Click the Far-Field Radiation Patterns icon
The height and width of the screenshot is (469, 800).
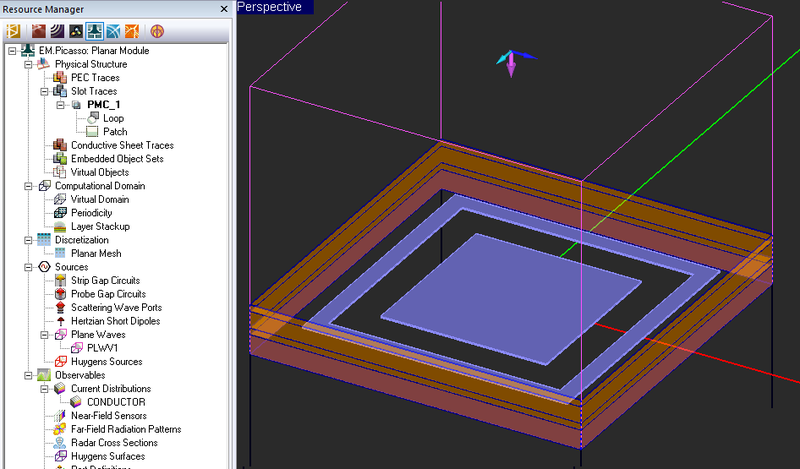(61, 429)
